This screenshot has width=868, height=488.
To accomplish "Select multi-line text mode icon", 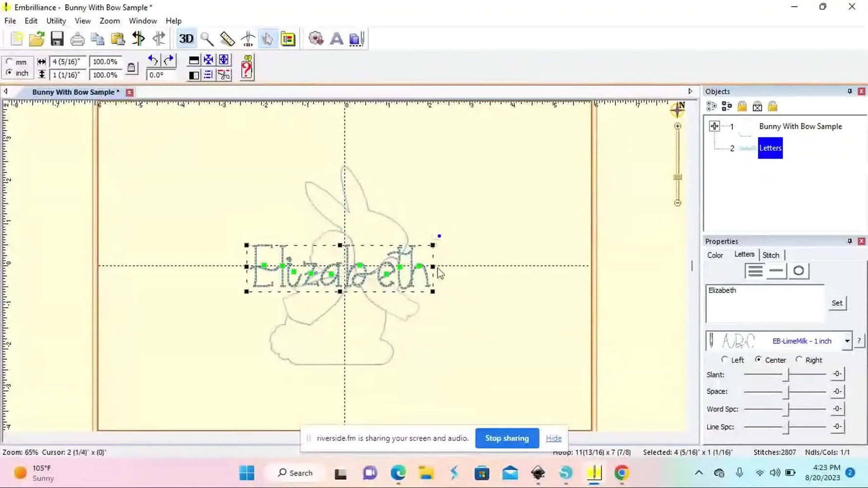I will coord(755,271).
